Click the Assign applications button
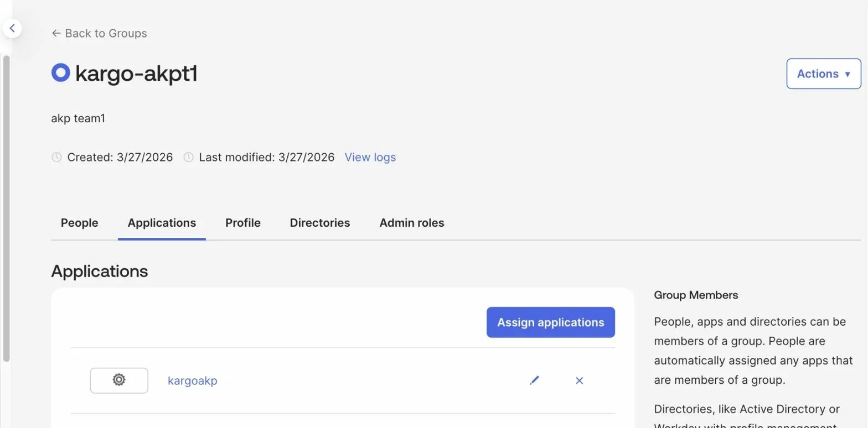Image resolution: width=868 pixels, height=428 pixels. (550, 322)
